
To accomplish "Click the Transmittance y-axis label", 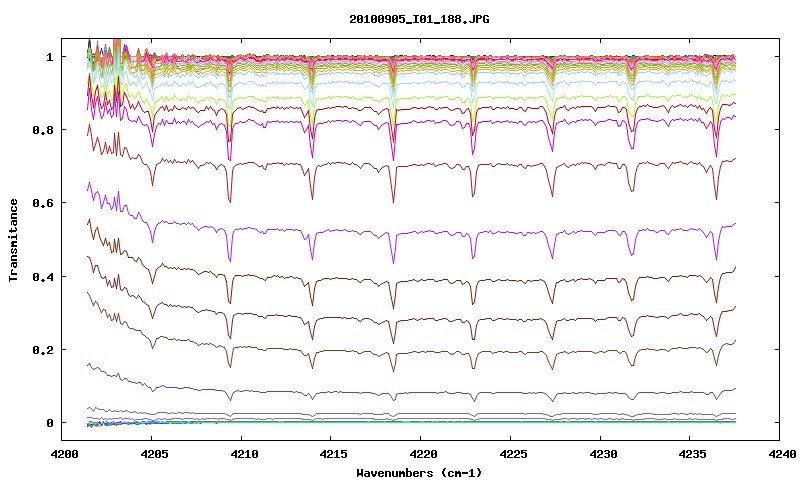I will pyautogui.click(x=13, y=240).
